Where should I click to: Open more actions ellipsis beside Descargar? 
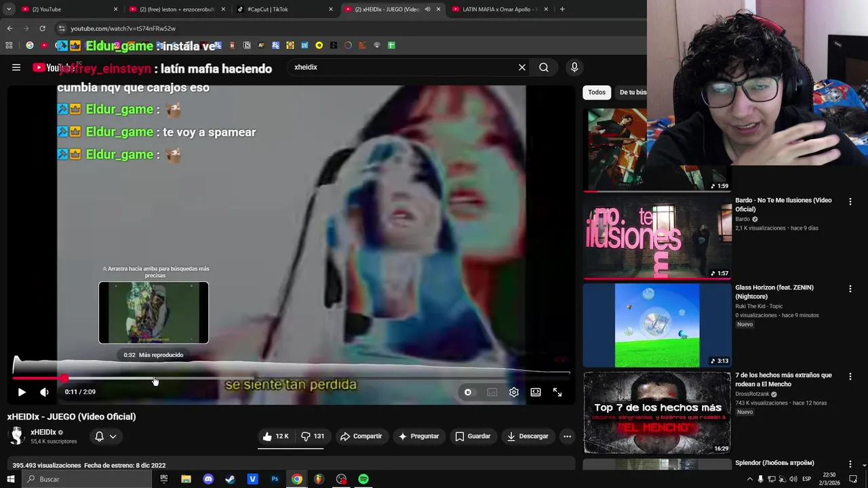[568, 436]
